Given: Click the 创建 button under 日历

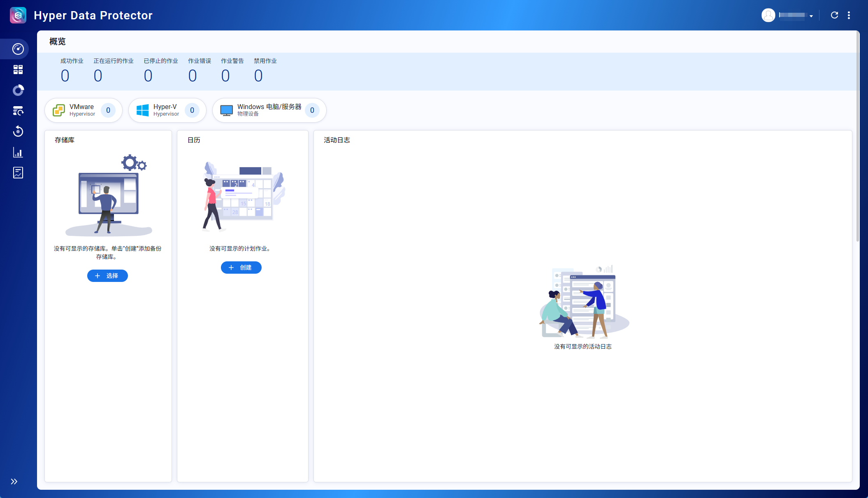Looking at the screenshot, I should pos(241,268).
